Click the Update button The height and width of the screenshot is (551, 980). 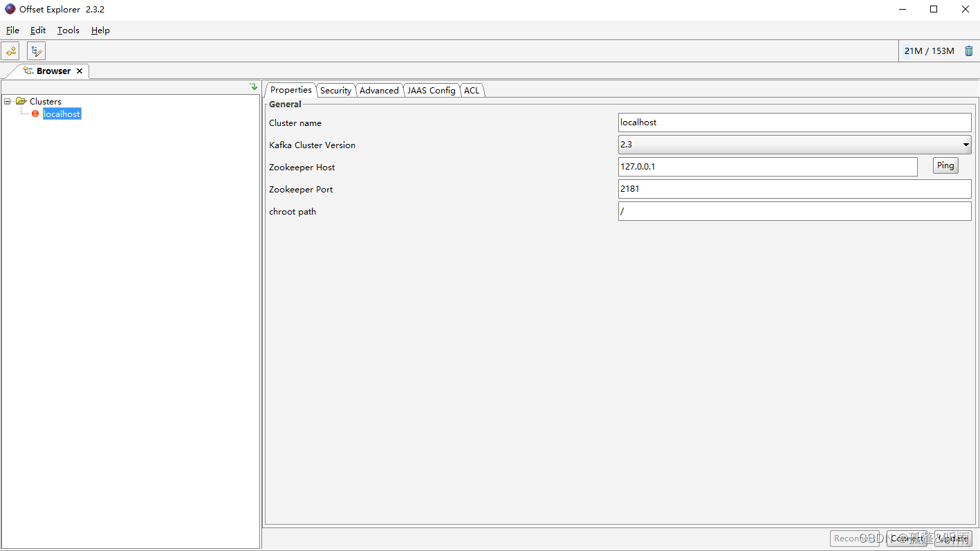(953, 539)
